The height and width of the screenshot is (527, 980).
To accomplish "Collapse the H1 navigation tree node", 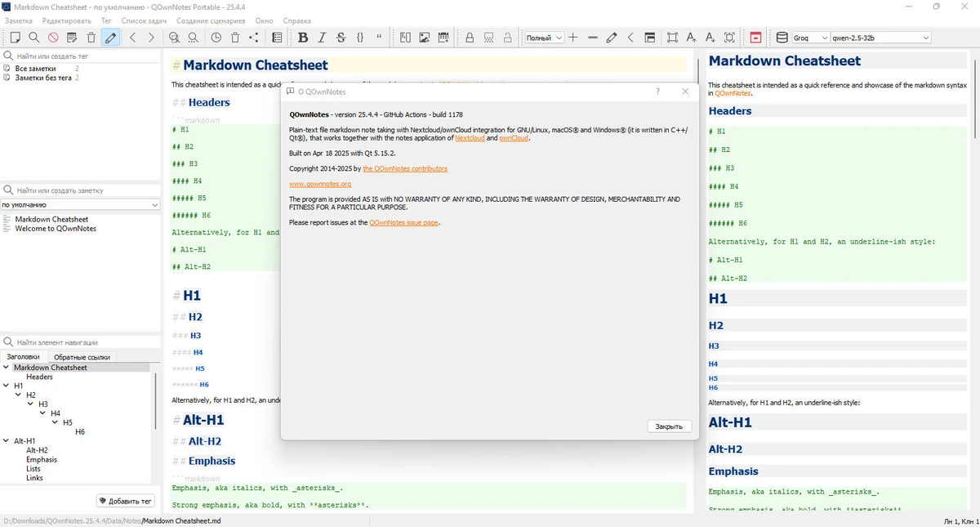I will tap(7, 386).
